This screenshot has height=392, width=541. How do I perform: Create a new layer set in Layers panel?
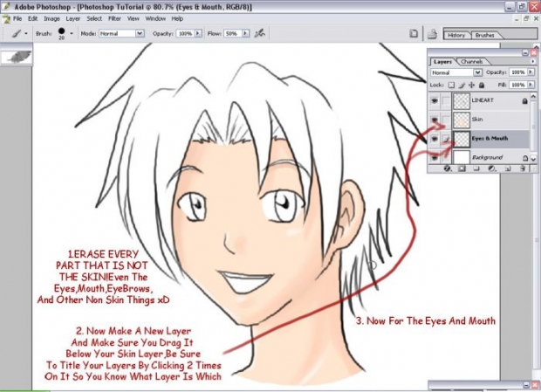point(476,168)
